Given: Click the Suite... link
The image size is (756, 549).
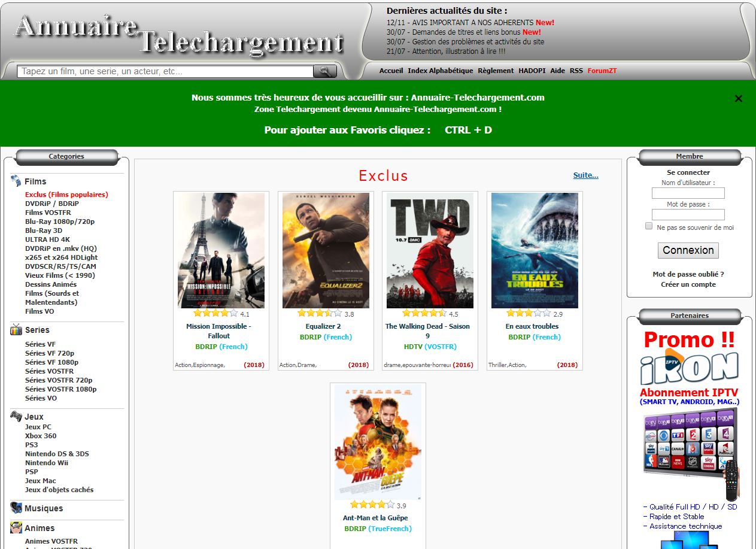Looking at the screenshot, I should [x=586, y=175].
